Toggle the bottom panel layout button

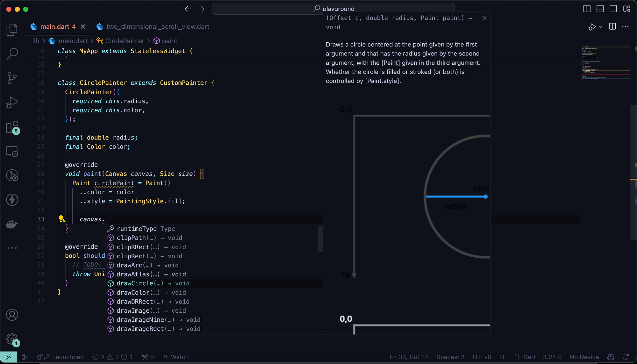pos(600,9)
